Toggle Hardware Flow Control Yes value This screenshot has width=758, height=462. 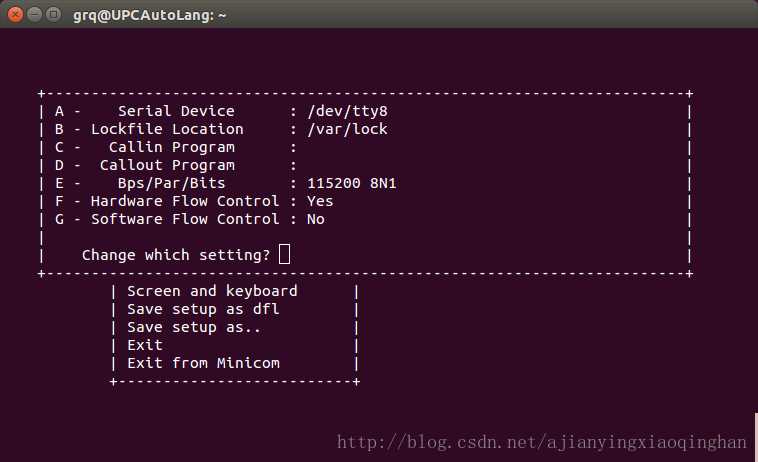(x=320, y=201)
